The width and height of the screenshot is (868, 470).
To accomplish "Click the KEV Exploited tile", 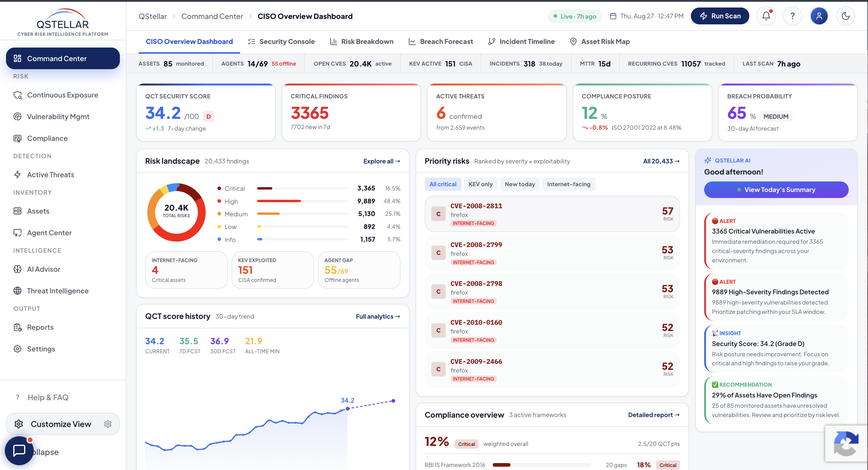I will [273, 270].
